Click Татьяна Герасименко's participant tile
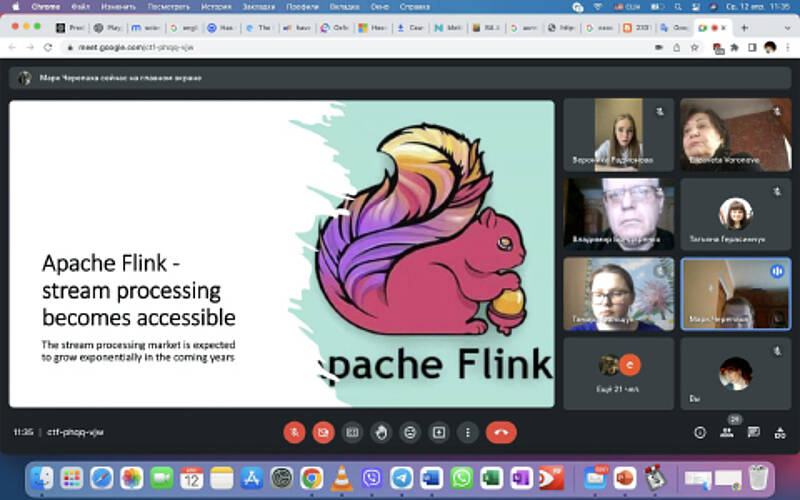 click(x=736, y=214)
